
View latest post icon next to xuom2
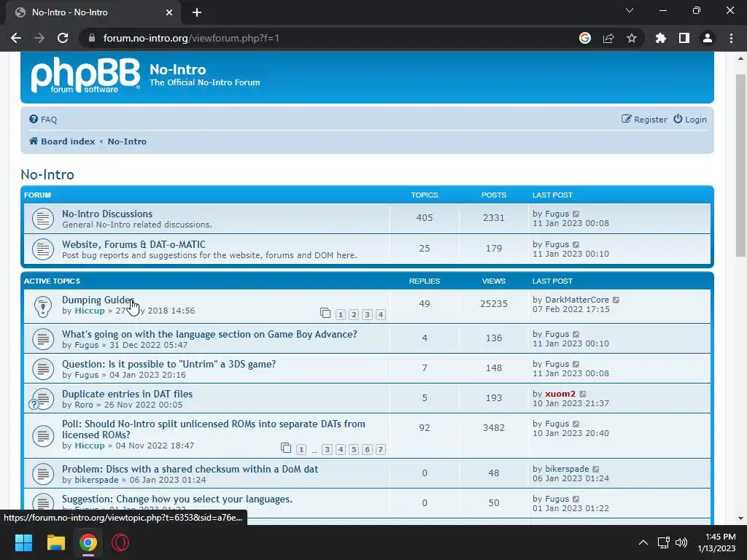583,394
